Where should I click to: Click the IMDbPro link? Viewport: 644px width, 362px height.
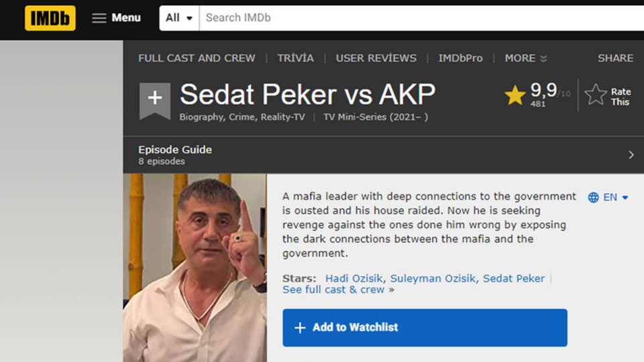pyautogui.click(x=460, y=58)
